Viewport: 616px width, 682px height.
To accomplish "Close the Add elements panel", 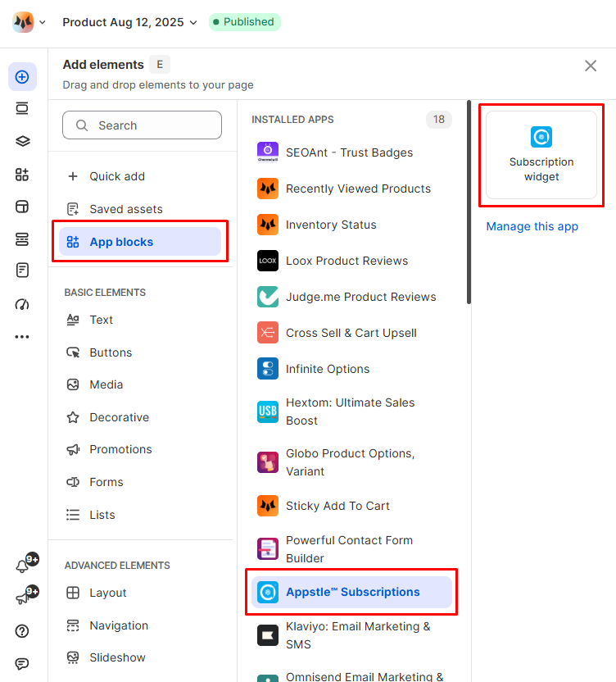I will pyautogui.click(x=591, y=66).
